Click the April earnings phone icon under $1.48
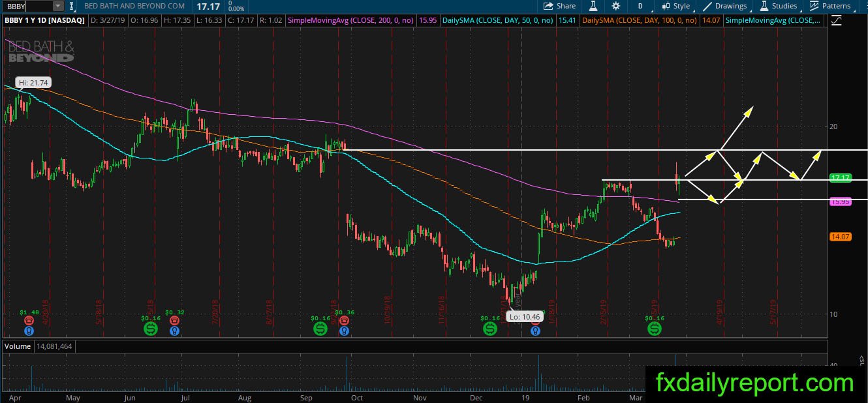868x403 pixels. [29, 321]
